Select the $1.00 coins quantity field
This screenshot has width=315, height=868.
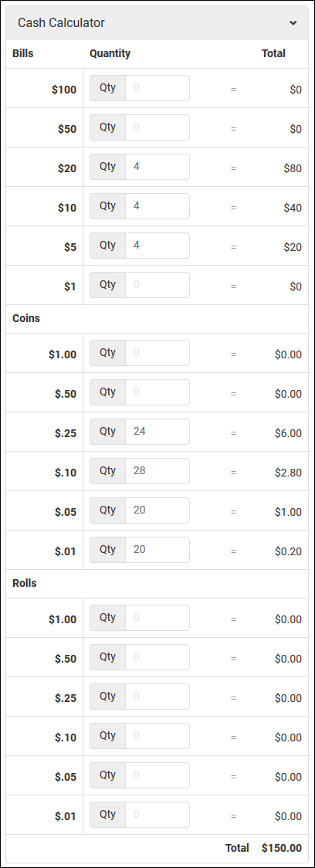point(157,353)
